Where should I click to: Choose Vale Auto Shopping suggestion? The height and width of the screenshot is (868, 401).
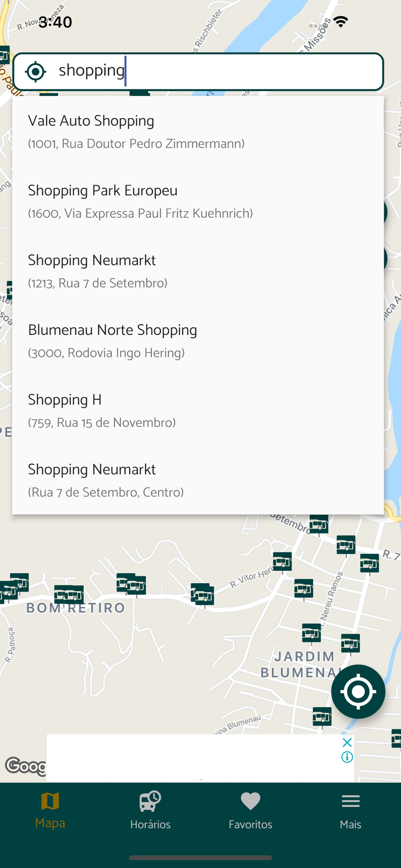coord(198,131)
